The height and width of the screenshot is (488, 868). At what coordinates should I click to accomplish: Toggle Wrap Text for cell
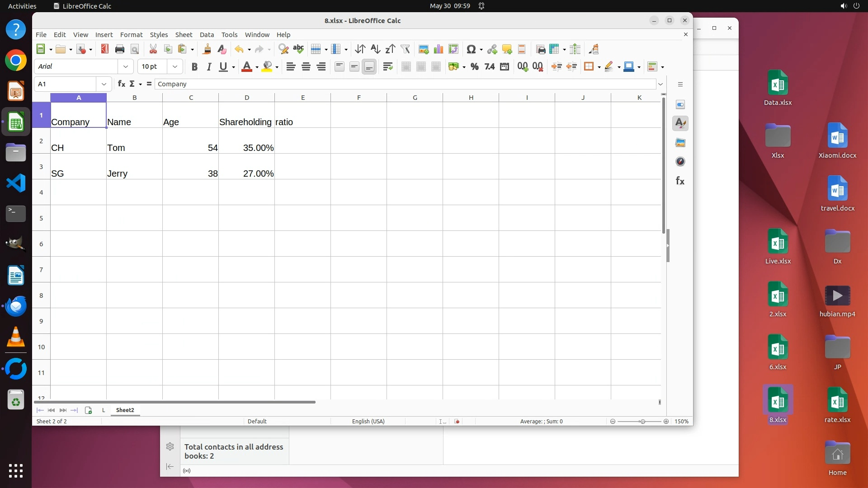(387, 67)
